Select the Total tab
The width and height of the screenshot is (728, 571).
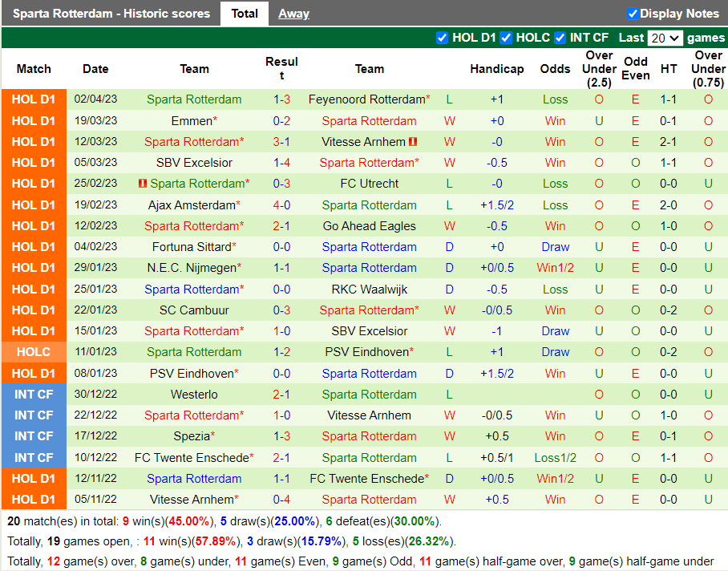244,13
